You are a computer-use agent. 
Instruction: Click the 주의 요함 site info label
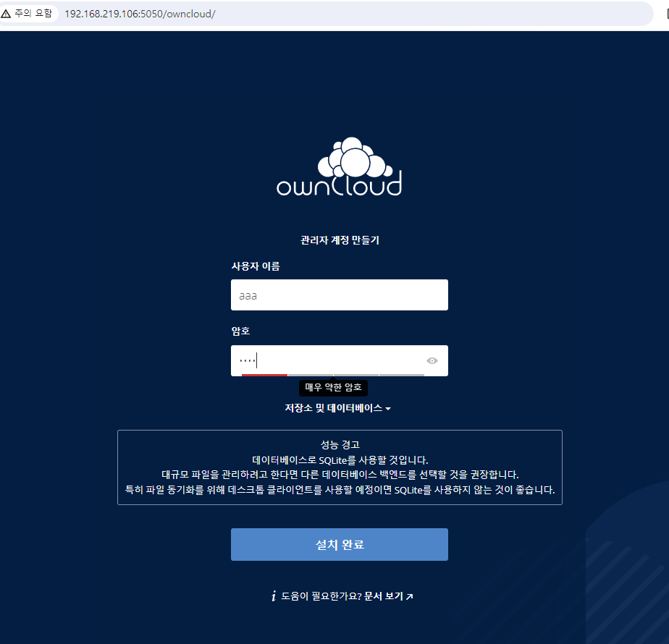tap(33, 14)
